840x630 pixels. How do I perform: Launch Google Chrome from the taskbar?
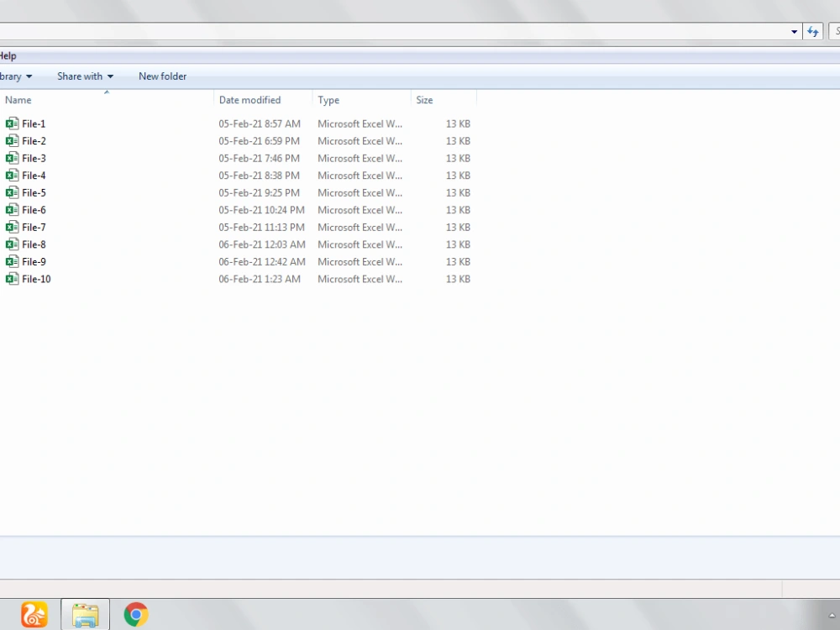(136, 614)
